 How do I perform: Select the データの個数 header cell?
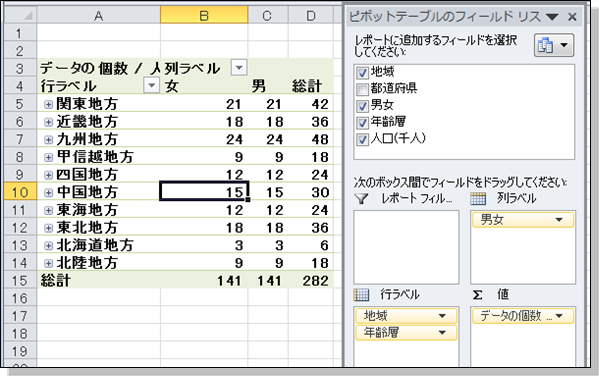(99, 68)
